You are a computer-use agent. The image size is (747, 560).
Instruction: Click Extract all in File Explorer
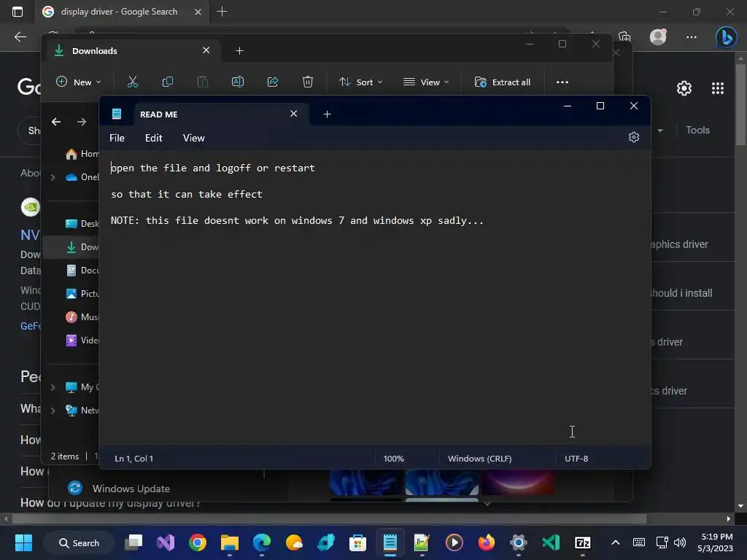[x=503, y=82]
